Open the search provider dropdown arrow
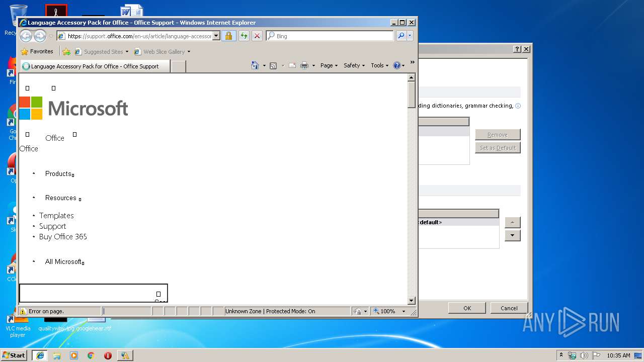The image size is (644, 362). click(x=410, y=36)
